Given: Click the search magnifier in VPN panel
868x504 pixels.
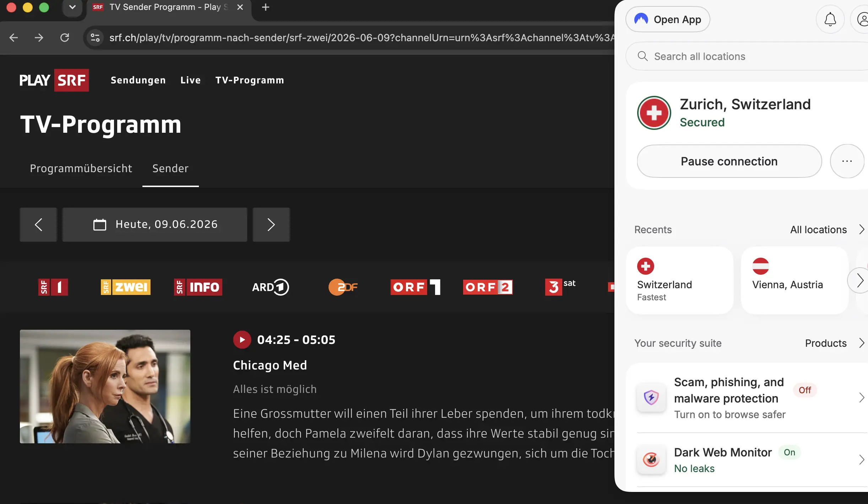Looking at the screenshot, I should (x=642, y=56).
